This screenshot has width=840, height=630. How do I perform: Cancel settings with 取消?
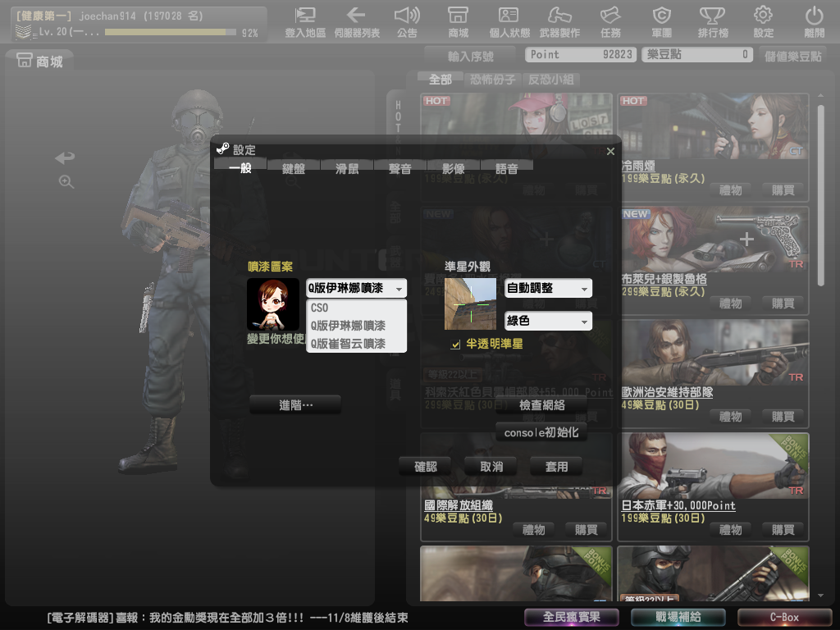pyautogui.click(x=491, y=467)
